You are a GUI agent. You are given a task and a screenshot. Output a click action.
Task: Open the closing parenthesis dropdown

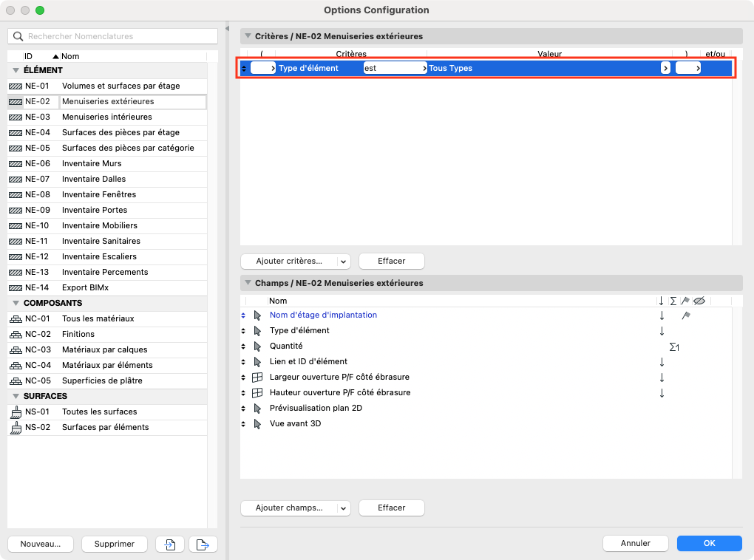click(x=688, y=68)
